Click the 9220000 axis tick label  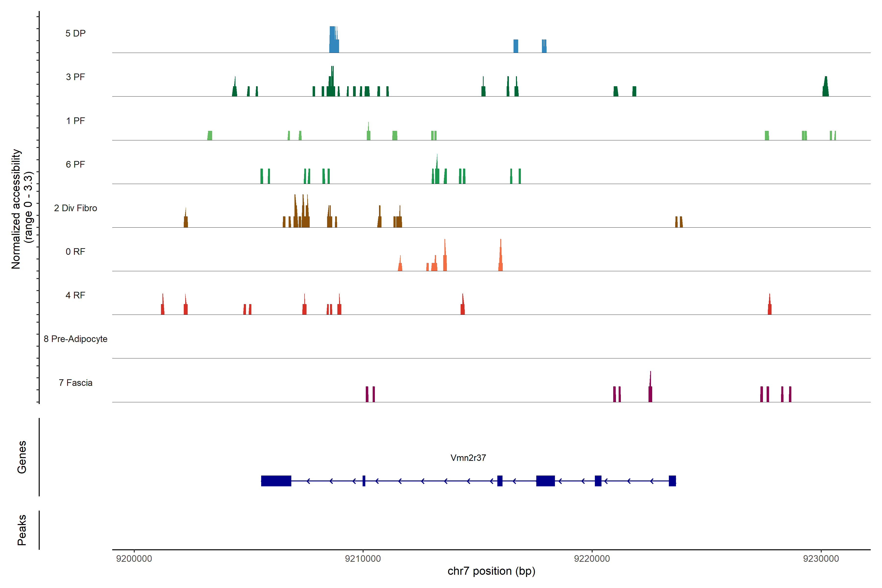tap(592, 558)
